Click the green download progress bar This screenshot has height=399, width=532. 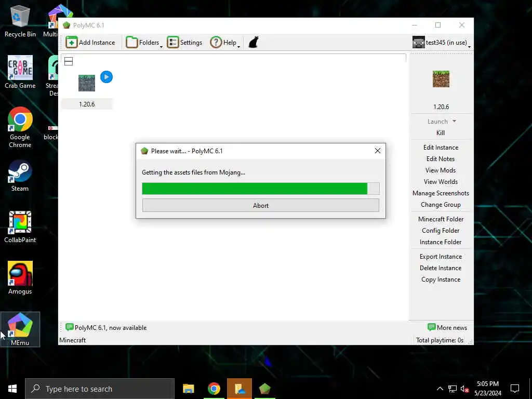(261, 188)
